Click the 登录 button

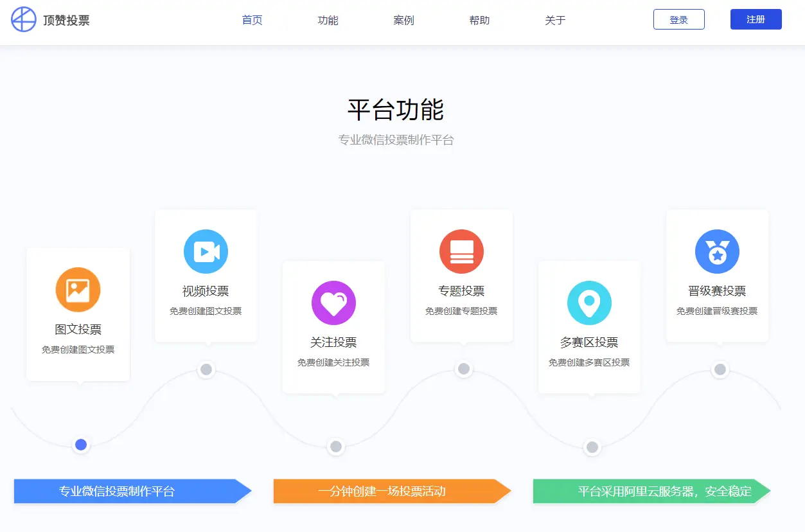pyautogui.click(x=679, y=19)
